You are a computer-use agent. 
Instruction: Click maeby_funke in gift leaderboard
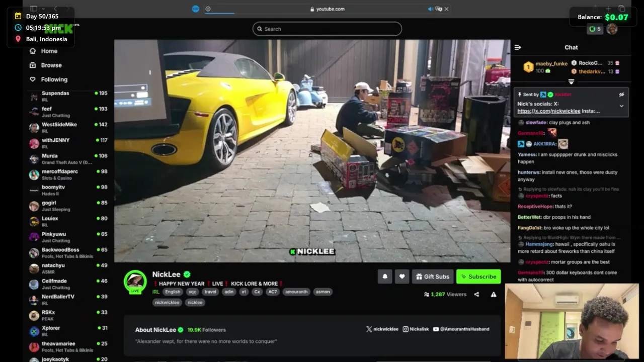tap(551, 63)
